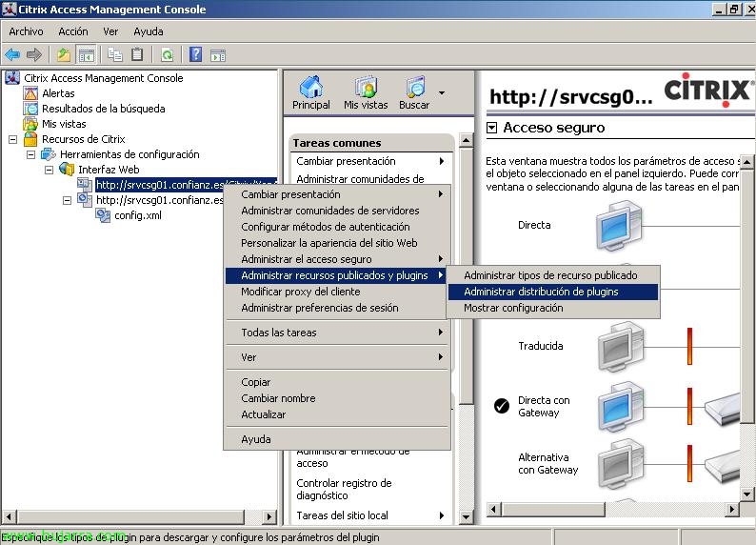
Task: Choose Administrar el acceso seguro
Action: pos(336,259)
